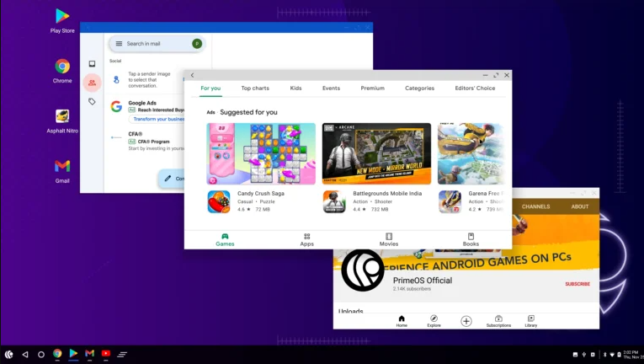Launch Asphalt Nitro from the desktop
Image resolution: width=644 pixels, height=364 pixels.
62,116
